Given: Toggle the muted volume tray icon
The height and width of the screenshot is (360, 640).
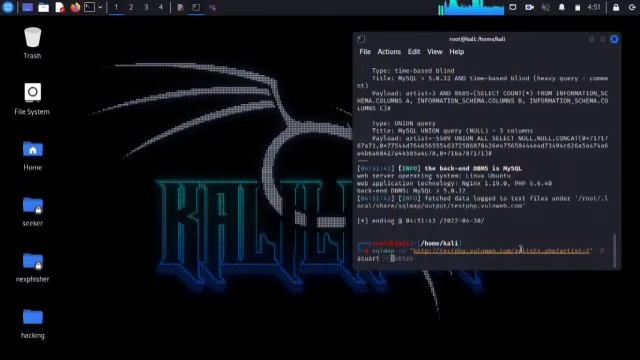Looking at the screenshot, I should click(x=545, y=7).
